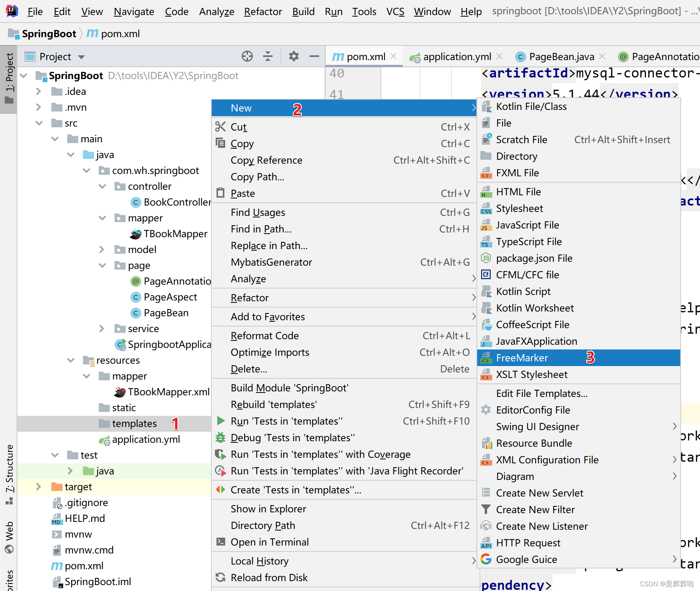Click the bug icon beside Debug 'Tests in templates'
Viewport: 700px width, 591px height.
click(x=220, y=438)
